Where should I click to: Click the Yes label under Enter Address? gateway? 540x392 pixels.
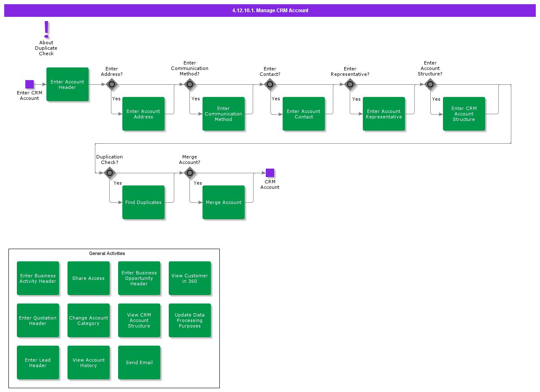[116, 99]
